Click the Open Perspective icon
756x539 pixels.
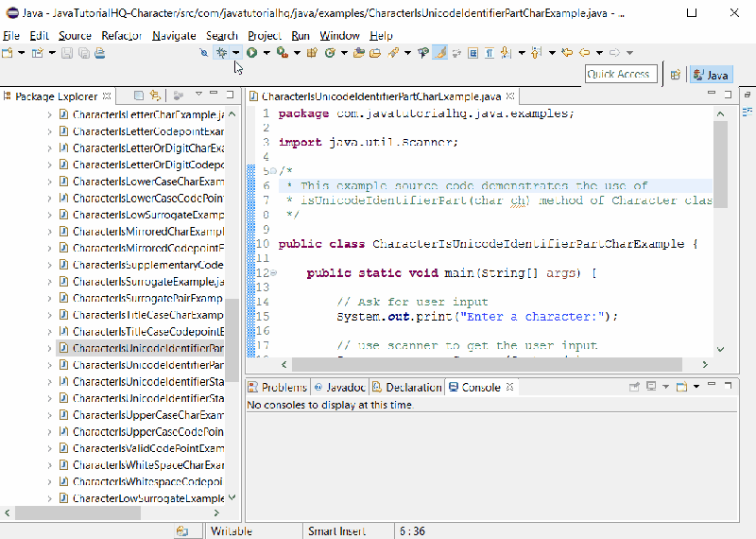coord(676,75)
